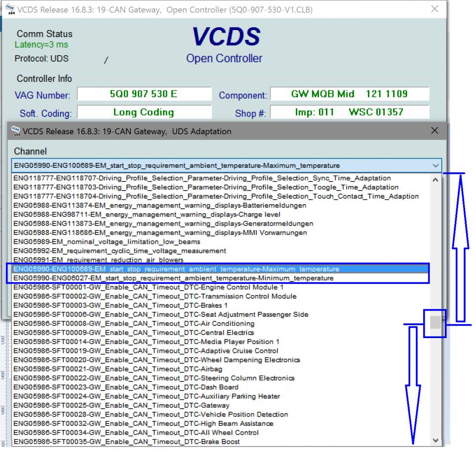Select Timeout_DTC-Auxiliary Parking Heater entry
This screenshot has height=458, width=476.
(221, 396)
